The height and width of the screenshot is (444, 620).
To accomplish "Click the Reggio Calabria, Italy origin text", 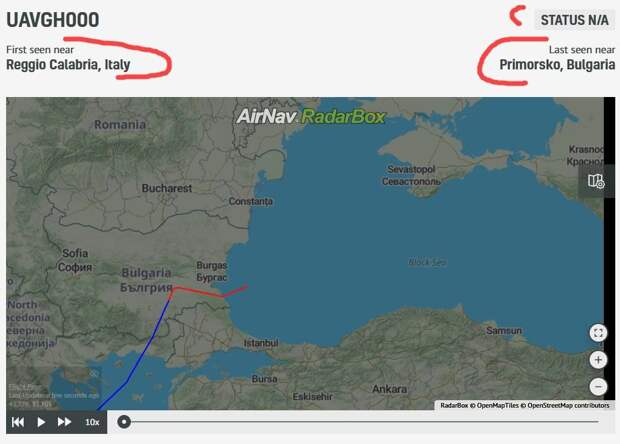I will 68,64.
